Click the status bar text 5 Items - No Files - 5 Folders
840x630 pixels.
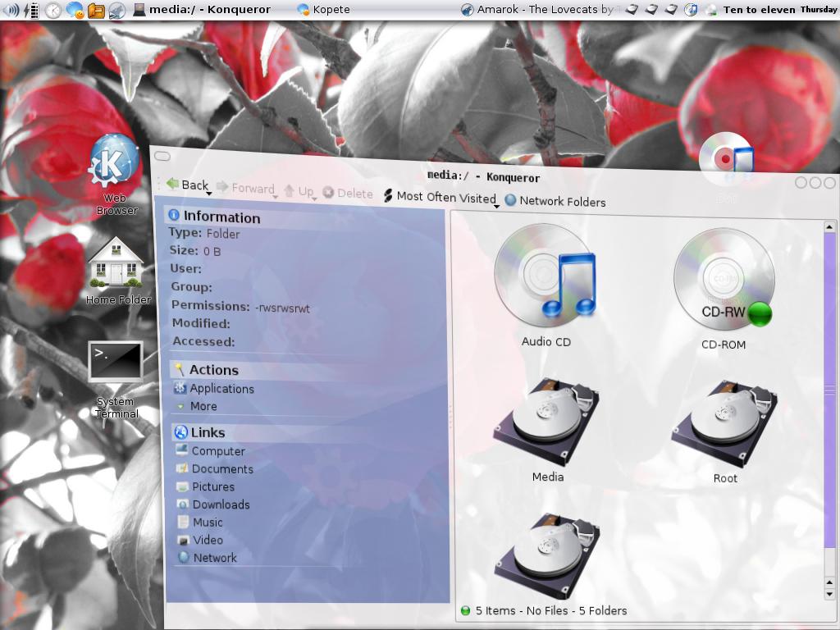550,610
